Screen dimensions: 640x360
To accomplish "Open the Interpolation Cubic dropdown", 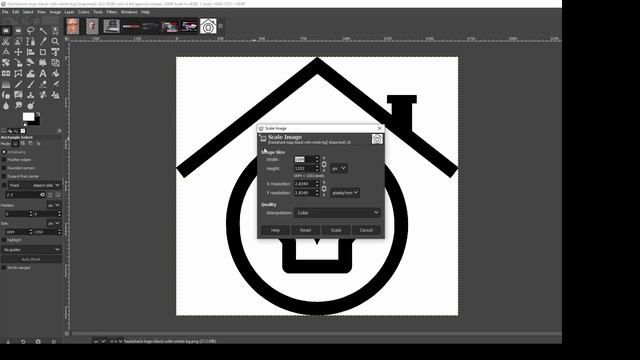I will click(x=337, y=213).
